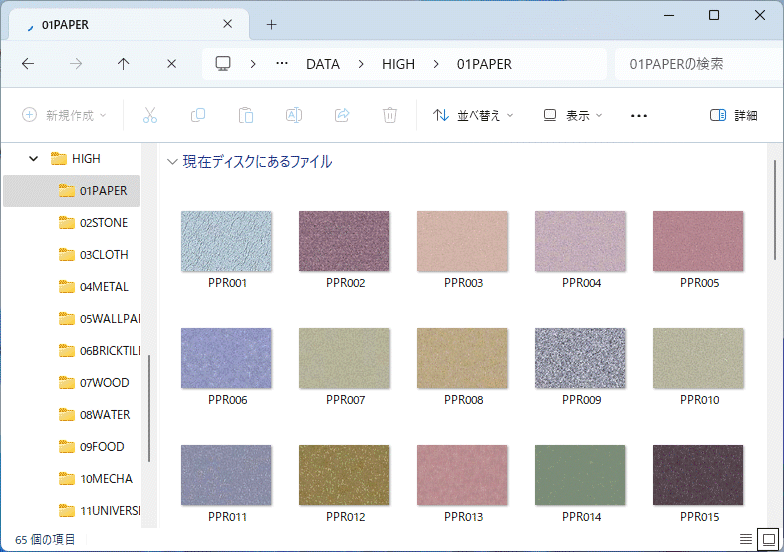784x552 pixels.
Task: Stop loading with the X icon
Action: [x=171, y=64]
